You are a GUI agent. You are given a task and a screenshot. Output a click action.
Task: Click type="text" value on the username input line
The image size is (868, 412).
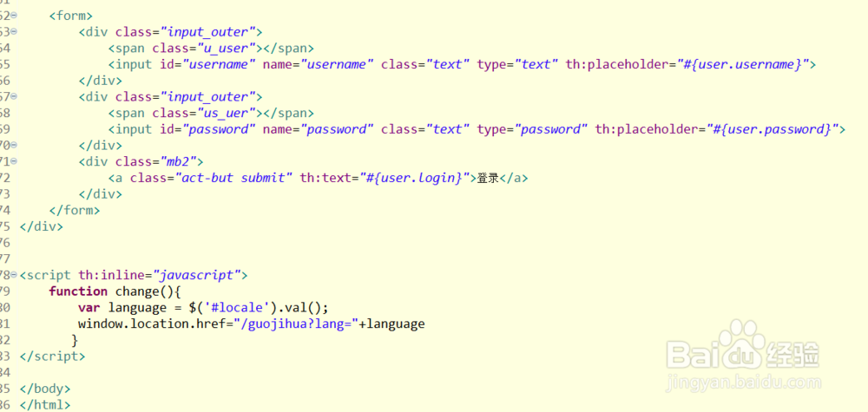(x=536, y=64)
